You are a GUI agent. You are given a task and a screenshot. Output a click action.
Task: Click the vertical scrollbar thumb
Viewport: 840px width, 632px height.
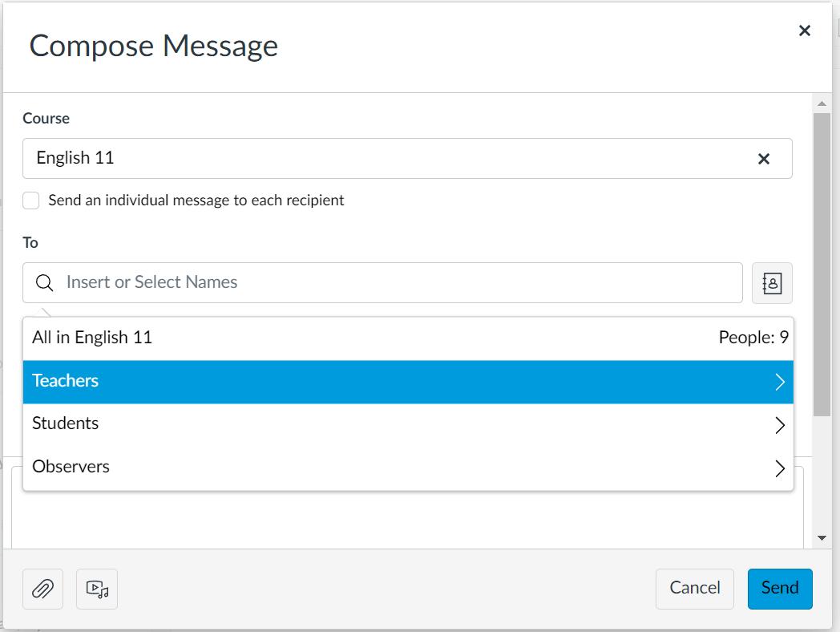point(822,265)
